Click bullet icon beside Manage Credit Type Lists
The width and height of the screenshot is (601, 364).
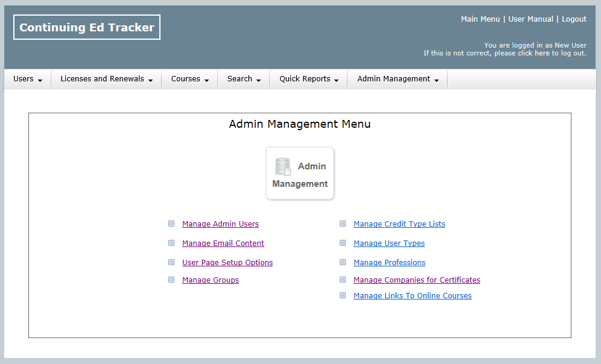pos(343,224)
